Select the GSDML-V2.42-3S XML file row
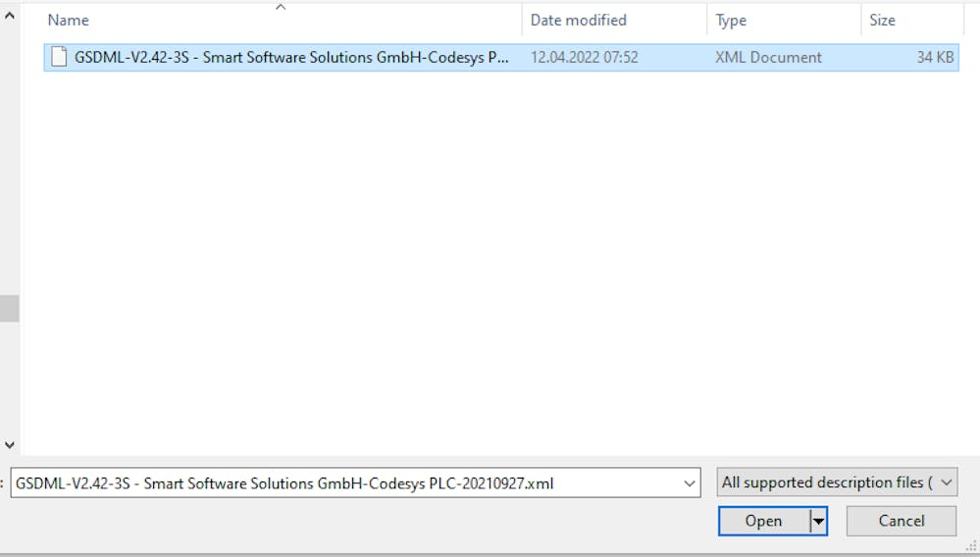This screenshot has height=557, width=980. 501,58
